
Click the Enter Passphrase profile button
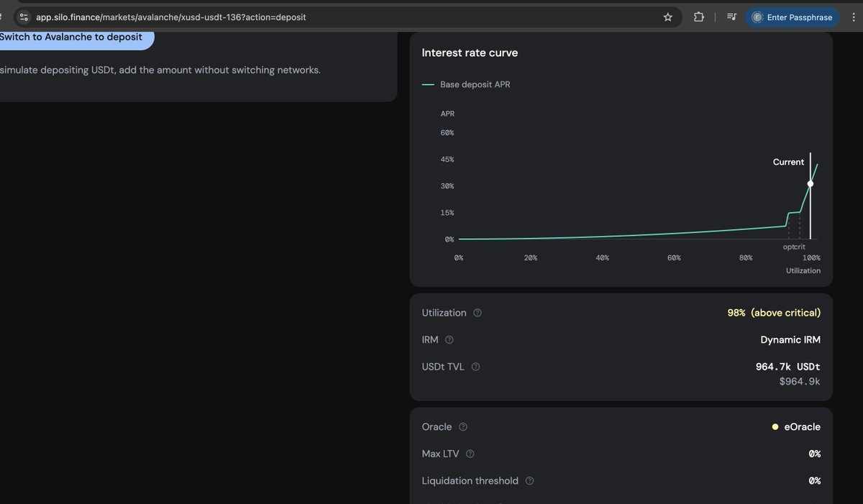coord(792,17)
